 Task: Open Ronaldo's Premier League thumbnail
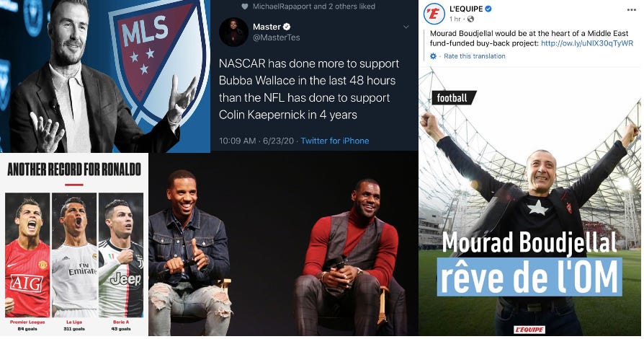27,255
